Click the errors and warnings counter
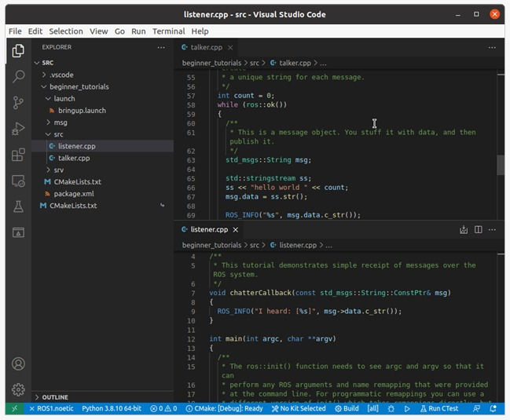Screen dimensions: 510x420 point(163,409)
